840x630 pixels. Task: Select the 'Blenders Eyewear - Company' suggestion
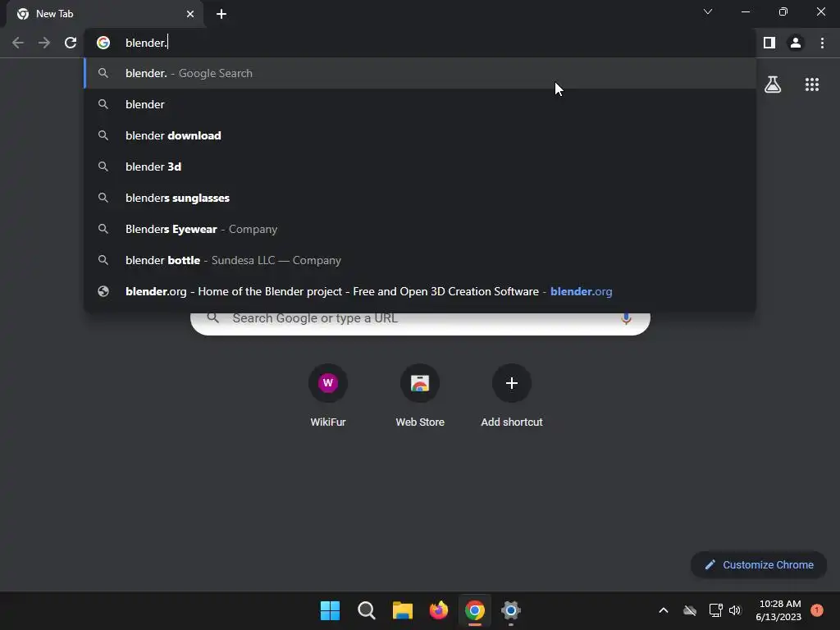(420, 229)
